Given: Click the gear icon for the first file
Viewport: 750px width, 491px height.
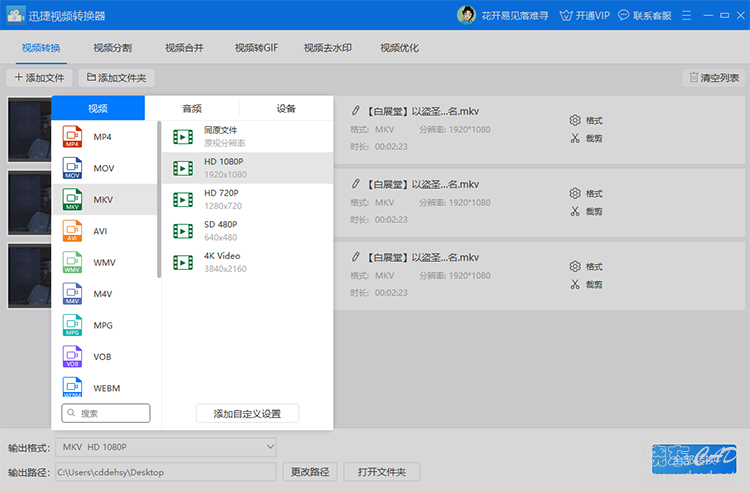Looking at the screenshot, I should (575, 120).
